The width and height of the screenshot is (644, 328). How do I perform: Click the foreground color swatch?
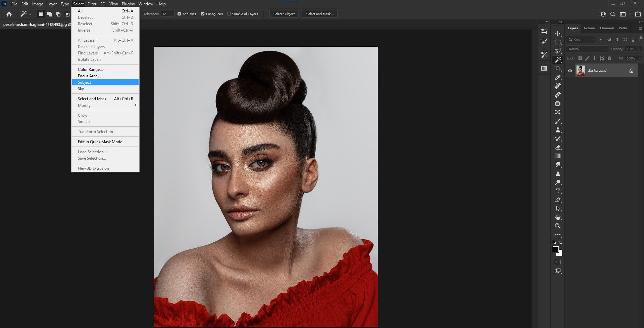[x=555, y=249]
